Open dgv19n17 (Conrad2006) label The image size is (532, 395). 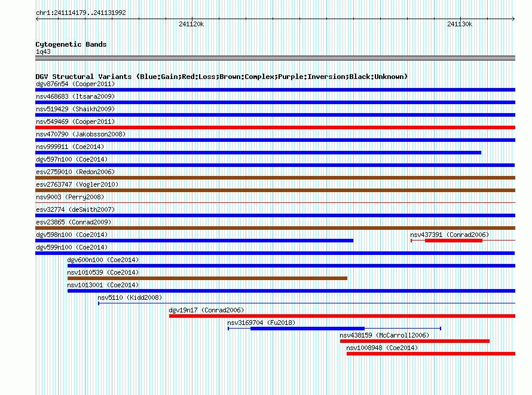tap(206, 310)
